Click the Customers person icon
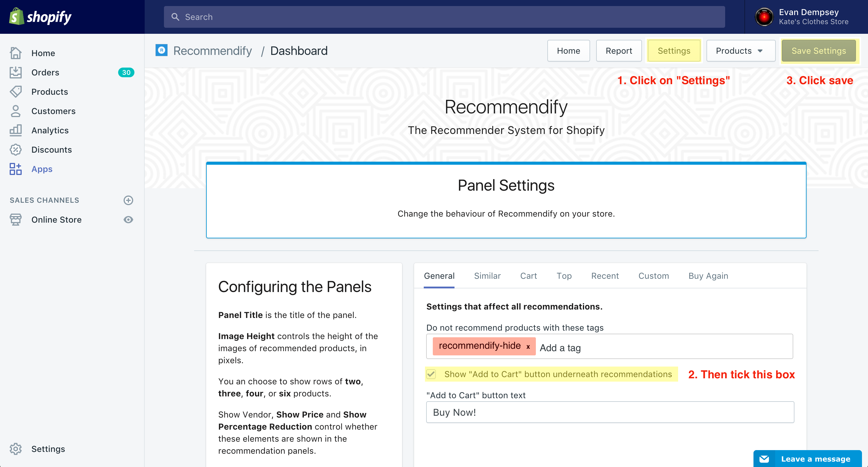 pos(15,111)
